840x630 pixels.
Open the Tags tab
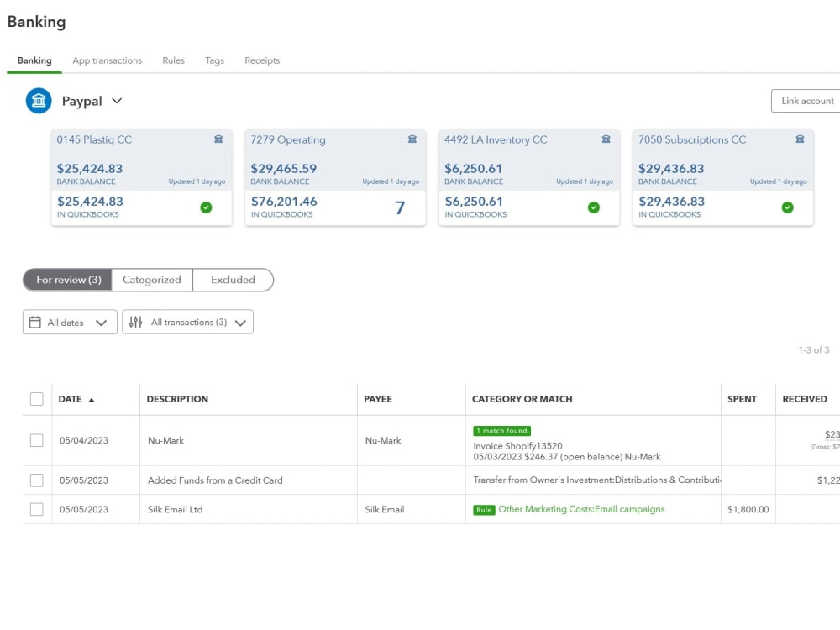click(214, 60)
